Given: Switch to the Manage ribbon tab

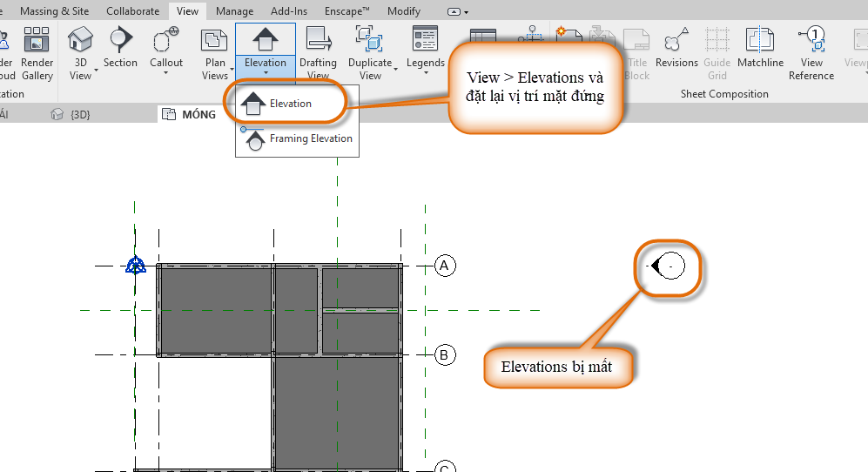Looking at the screenshot, I should [234, 11].
